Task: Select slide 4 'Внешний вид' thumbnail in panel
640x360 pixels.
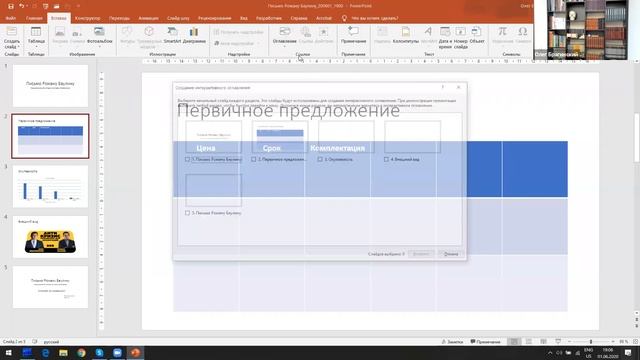Action: coord(50,237)
